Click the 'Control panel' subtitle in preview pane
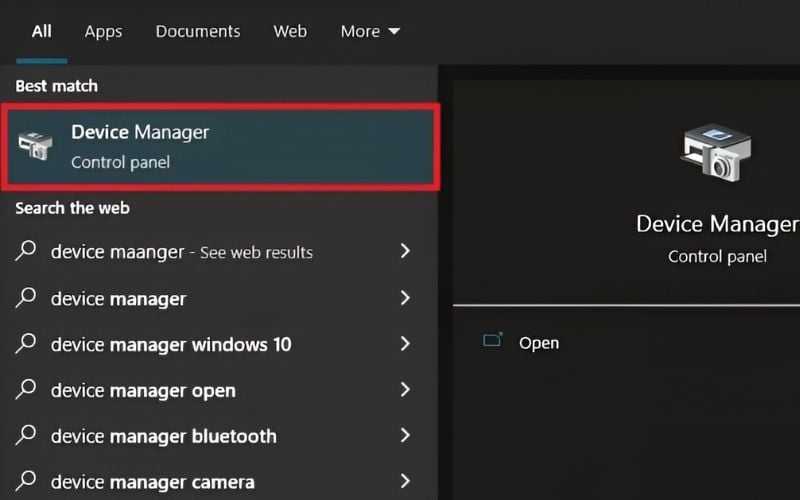The width and height of the screenshot is (800, 500). click(x=717, y=256)
